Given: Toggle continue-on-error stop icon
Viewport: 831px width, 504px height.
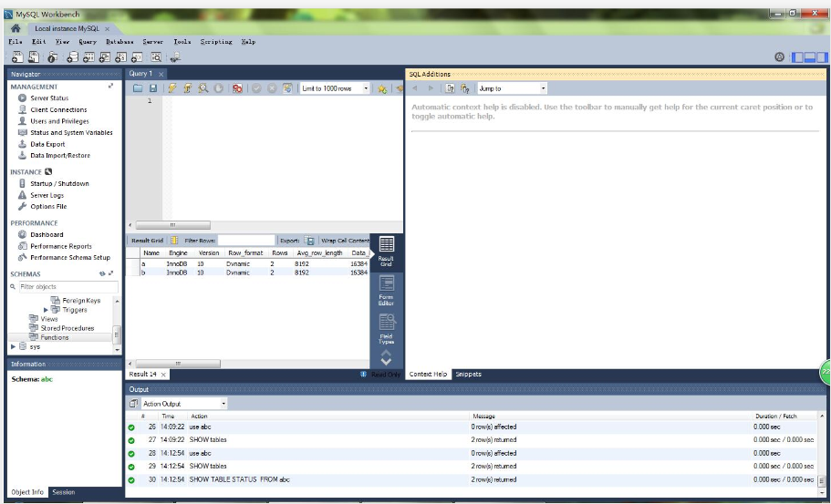Looking at the screenshot, I should pyautogui.click(x=237, y=88).
